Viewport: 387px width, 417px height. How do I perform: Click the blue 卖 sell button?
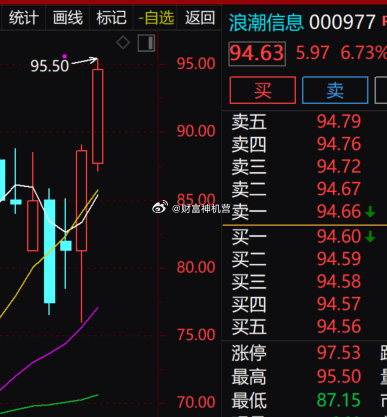point(335,90)
